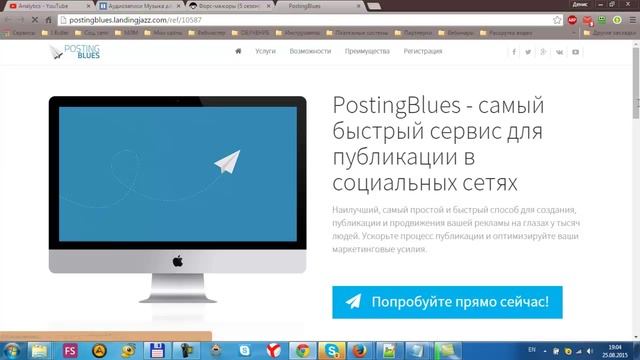
Task: Switch to Google Chrome in the taskbar
Action: [x=302, y=351]
